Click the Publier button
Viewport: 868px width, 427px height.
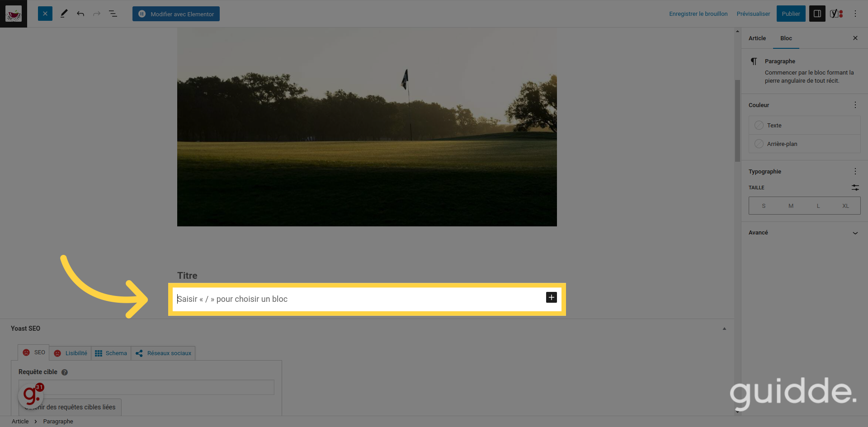(x=791, y=14)
